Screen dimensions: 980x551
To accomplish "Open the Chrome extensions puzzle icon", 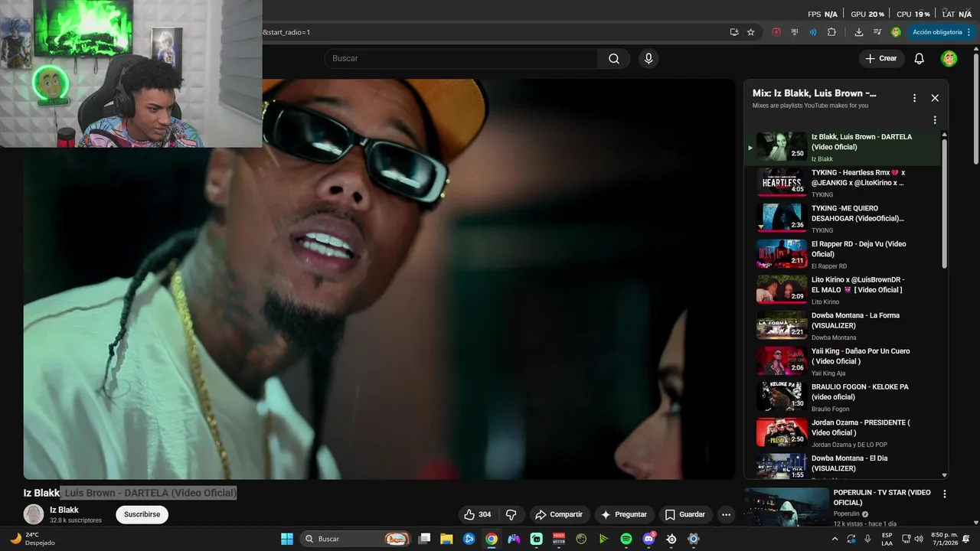I will pyautogui.click(x=832, y=32).
